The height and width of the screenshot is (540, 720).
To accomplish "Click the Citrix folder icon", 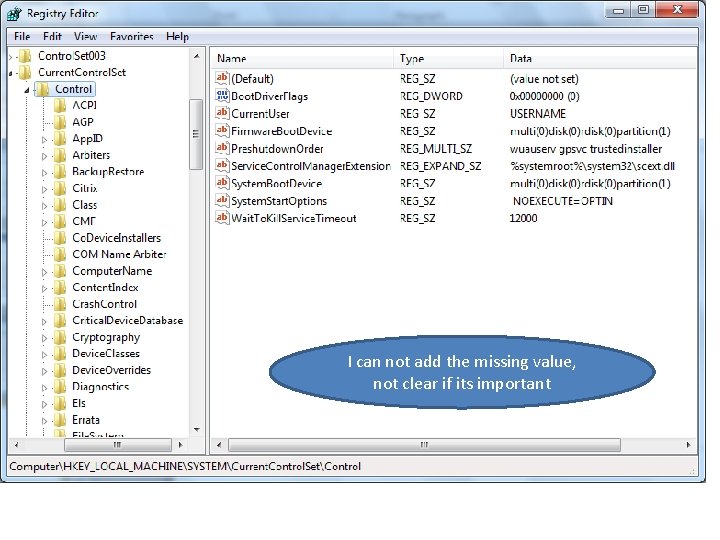I will pos(60,188).
